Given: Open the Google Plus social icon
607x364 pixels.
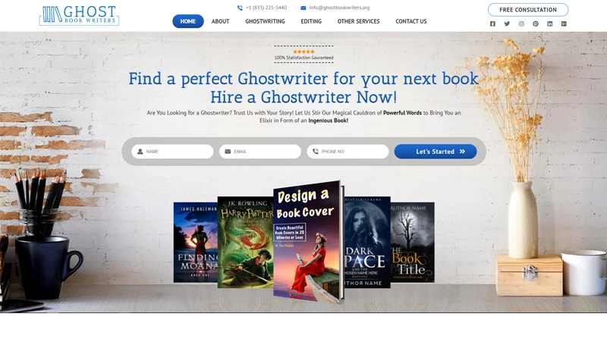Looking at the screenshot, I should [564, 24].
